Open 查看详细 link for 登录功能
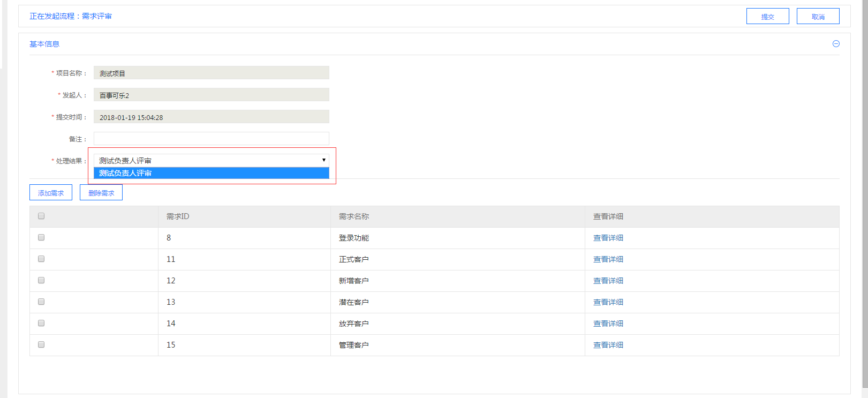 (608, 238)
